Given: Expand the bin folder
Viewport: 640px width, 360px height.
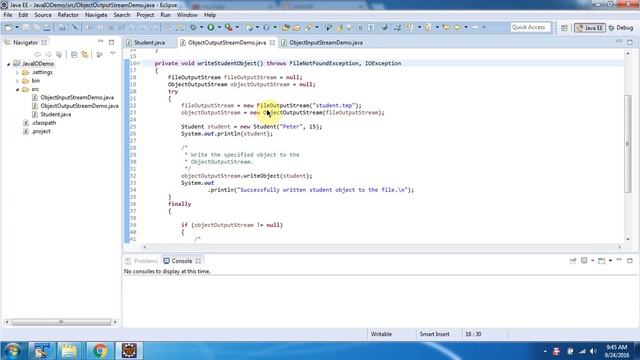Looking at the screenshot, I should point(18,81).
